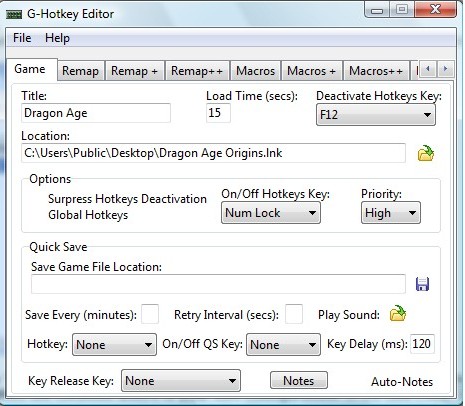465x406 pixels.
Task: Click the Retry Interval (secs) input box
Action: pyautogui.click(x=294, y=314)
